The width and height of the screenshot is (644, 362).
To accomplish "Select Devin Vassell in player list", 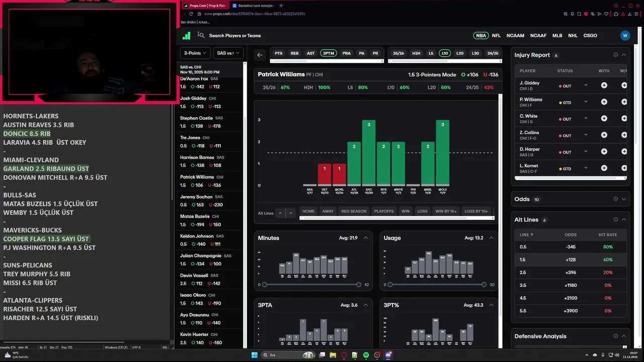I will tap(211, 279).
